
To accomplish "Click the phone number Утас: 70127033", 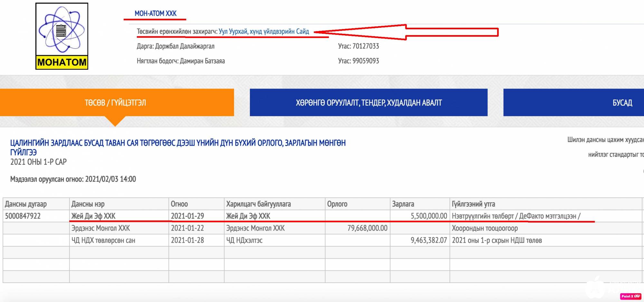I will click(x=358, y=46).
